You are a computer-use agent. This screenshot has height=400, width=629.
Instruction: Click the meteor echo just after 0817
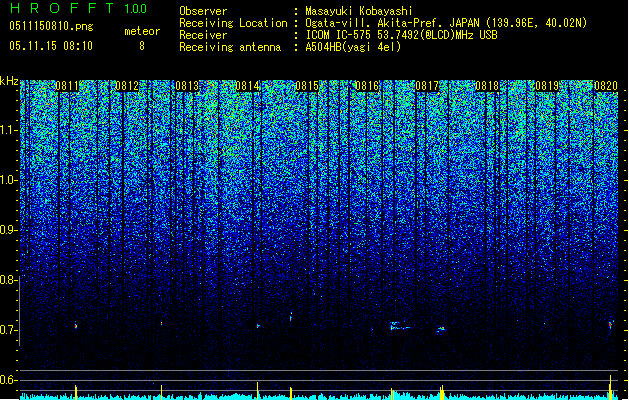click(441, 329)
